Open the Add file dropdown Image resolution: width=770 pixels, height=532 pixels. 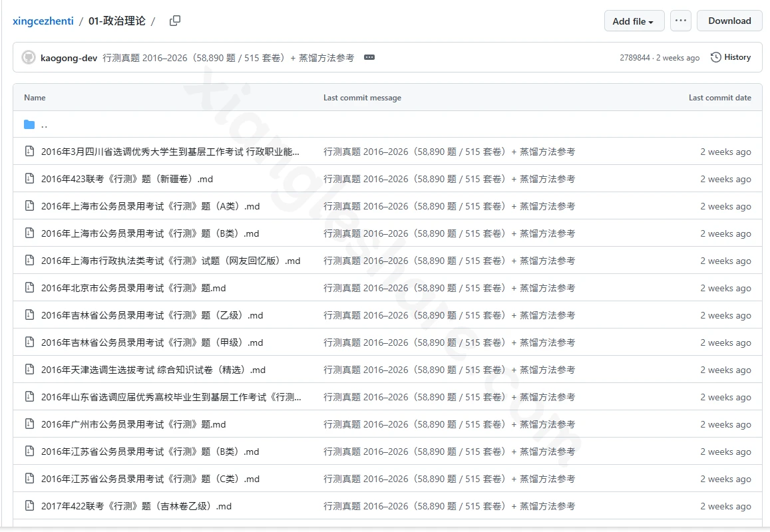click(634, 21)
